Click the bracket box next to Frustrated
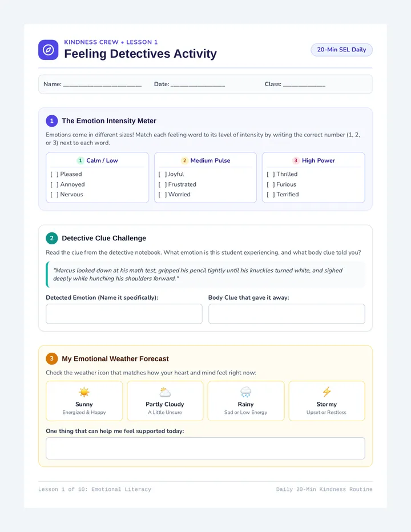 pyautogui.click(x=163, y=184)
